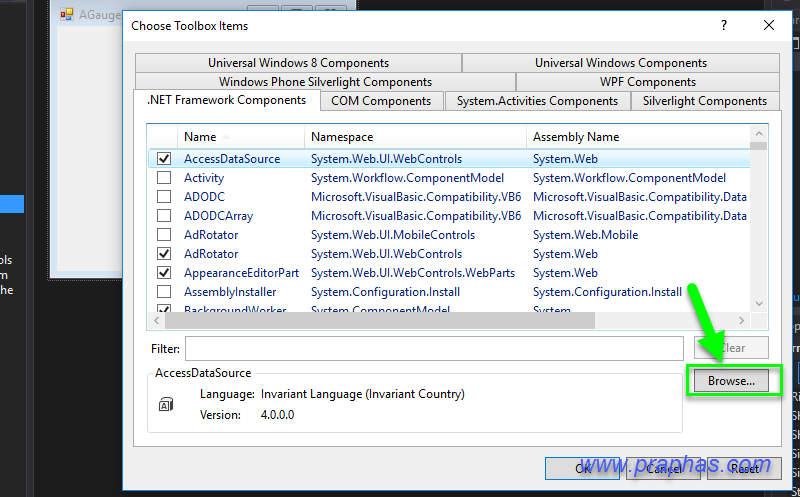Select the .NET Framework Components tab

pos(227,100)
